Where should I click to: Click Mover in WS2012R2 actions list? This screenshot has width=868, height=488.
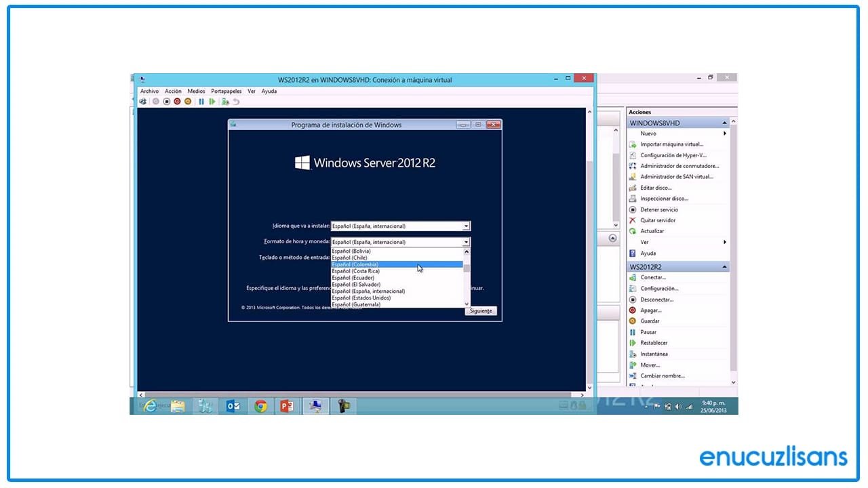[x=650, y=365]
